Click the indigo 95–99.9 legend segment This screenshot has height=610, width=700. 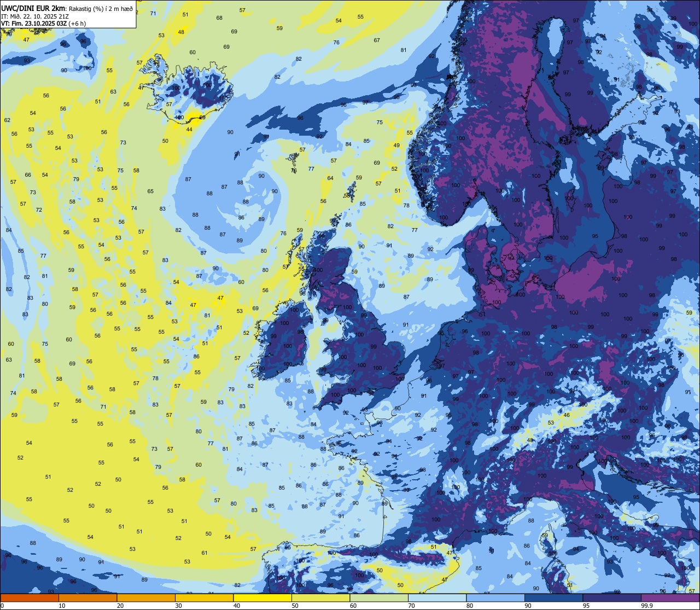click(x=612, y=597)
